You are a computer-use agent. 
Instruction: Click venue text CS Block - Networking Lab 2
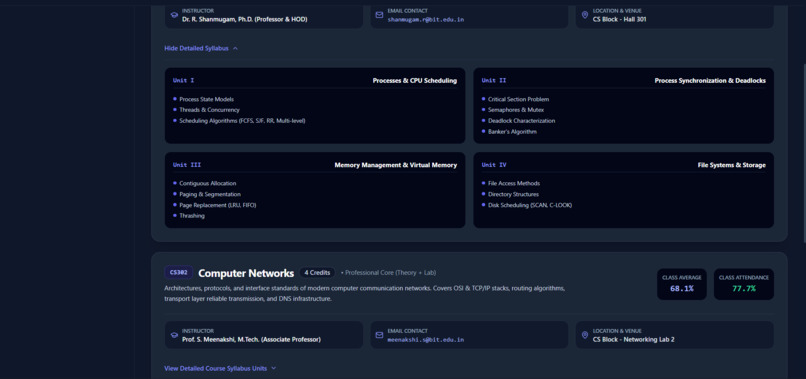click(x=633, y=340)
